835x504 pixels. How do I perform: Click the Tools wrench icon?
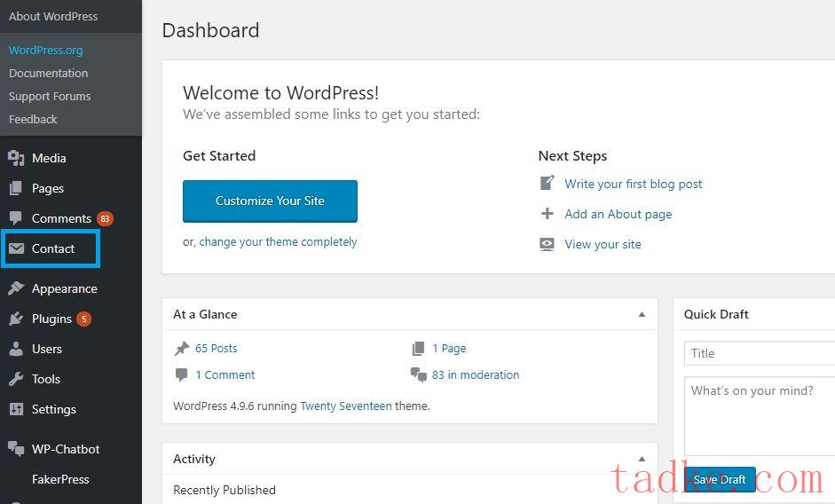pyautogui.click(x=16, y=379)
